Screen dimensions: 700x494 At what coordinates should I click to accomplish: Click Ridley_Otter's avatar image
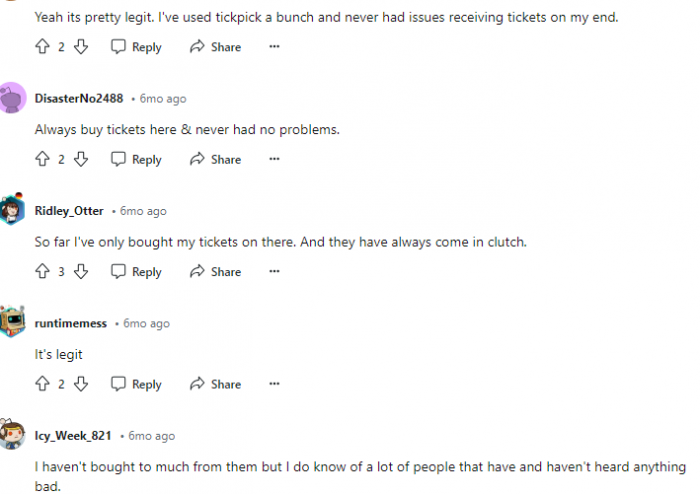12,209
